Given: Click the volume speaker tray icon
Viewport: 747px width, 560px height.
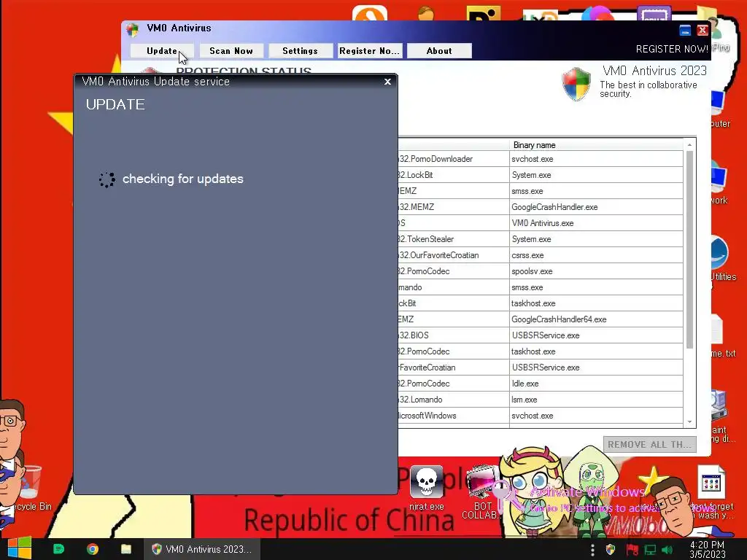Looking at the screenshot, I should (x=667, y=550).
